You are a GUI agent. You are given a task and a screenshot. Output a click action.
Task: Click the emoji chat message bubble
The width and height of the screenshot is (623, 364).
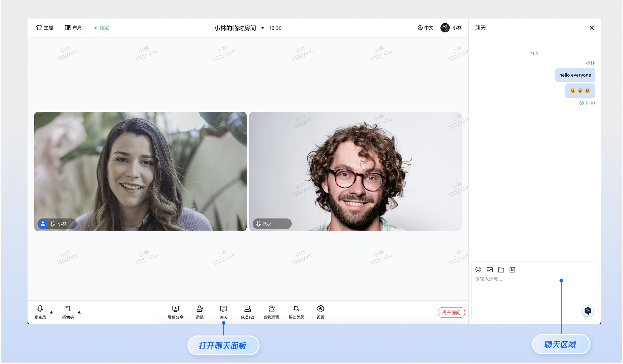580,91
